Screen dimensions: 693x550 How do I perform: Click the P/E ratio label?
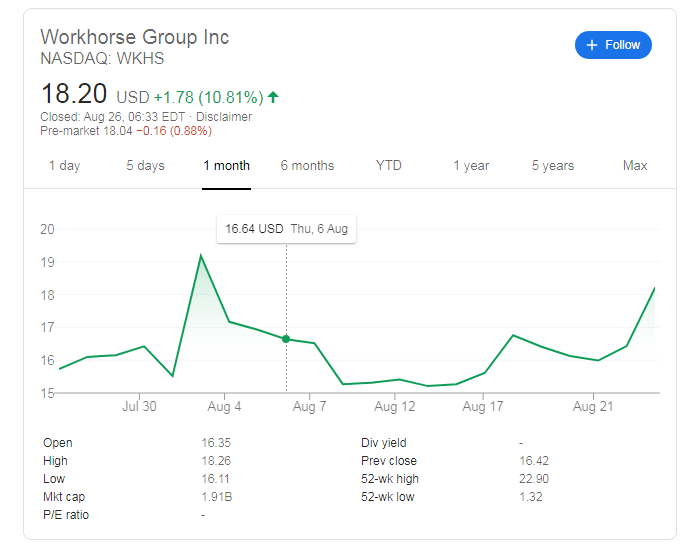tap(66, 515)
